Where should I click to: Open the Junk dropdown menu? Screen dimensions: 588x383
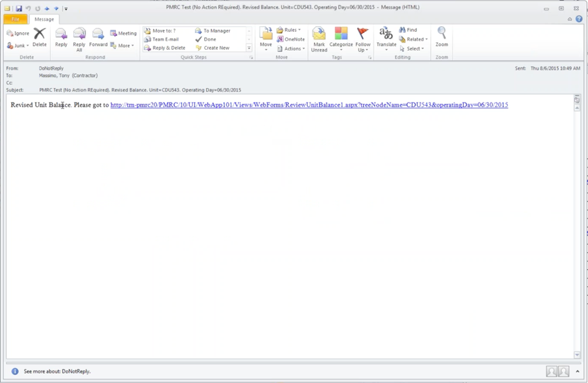18,45
